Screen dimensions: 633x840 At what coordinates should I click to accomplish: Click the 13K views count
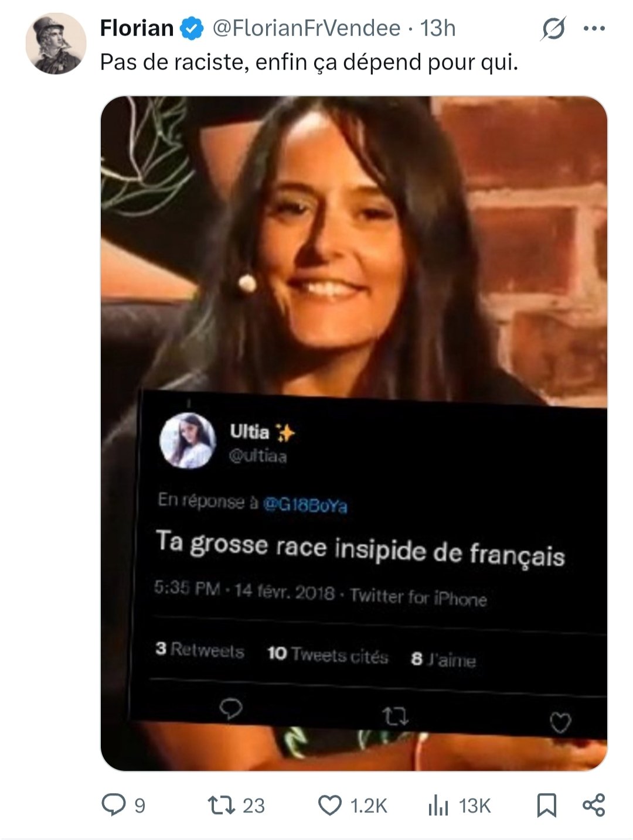click(x=474, y=806)
